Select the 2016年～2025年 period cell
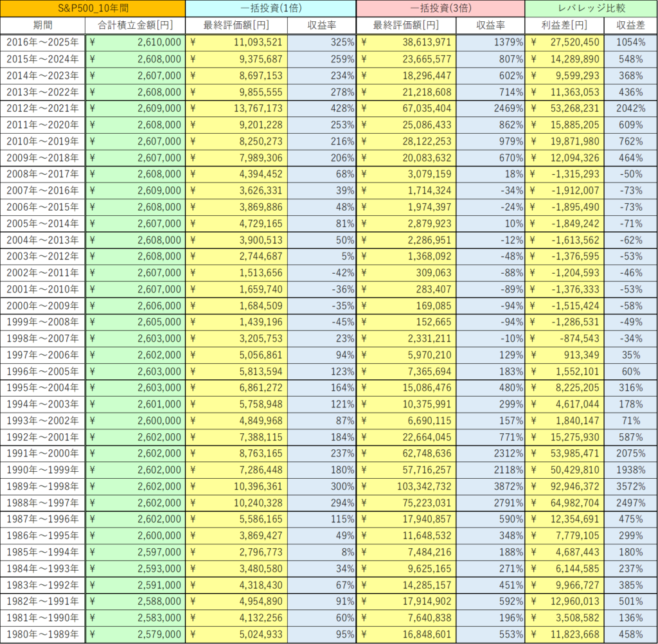Viewport: 658px width, 644px height. 42,42
